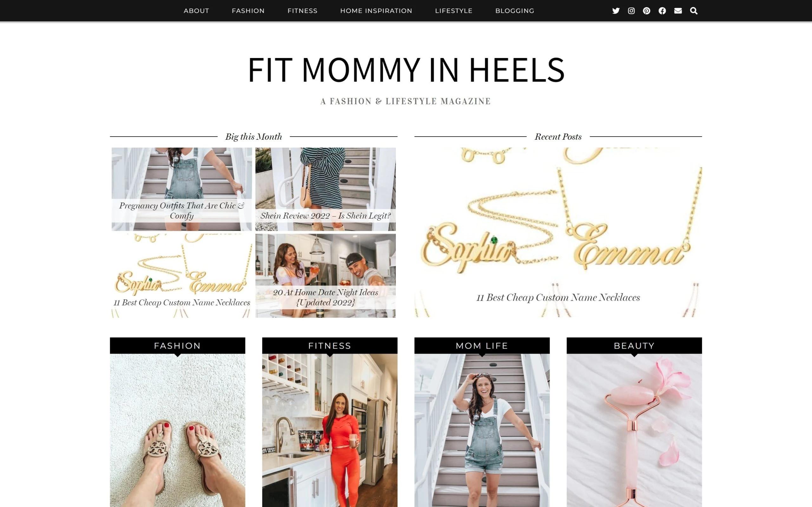The width and height of the screenshot is (812, 507).
Task: Open the search magnifier icon
Action: coord(694,11)
